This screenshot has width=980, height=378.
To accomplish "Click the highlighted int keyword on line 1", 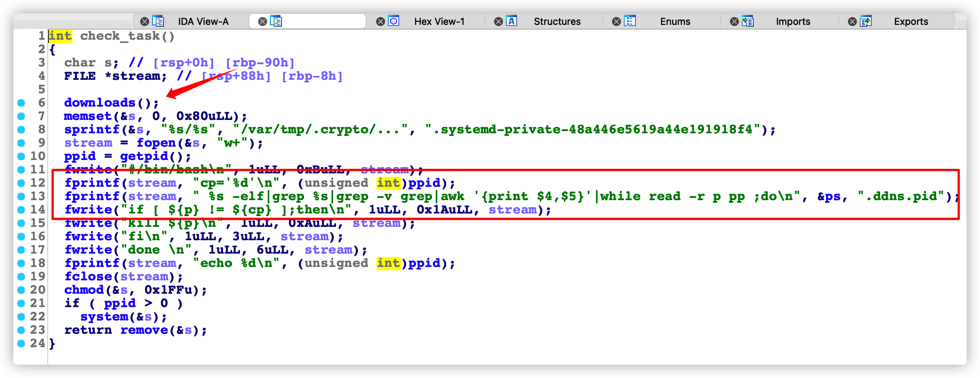I will [60, 36].
